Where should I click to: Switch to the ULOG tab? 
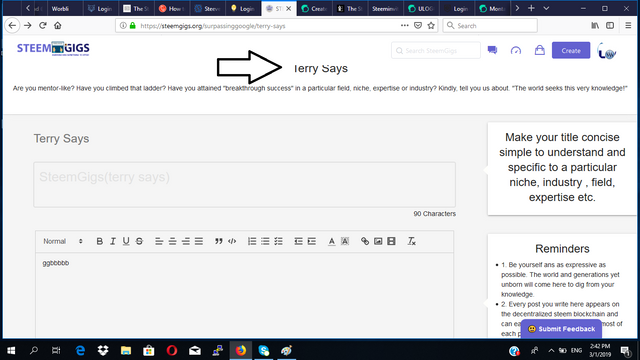(x=420, y=9)
